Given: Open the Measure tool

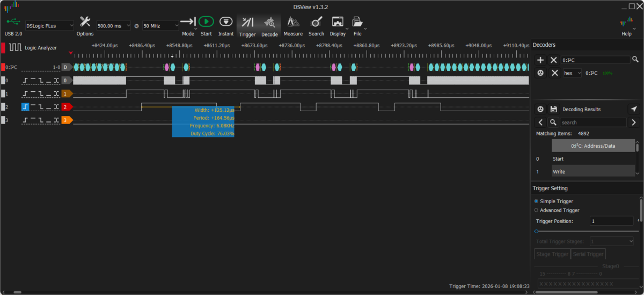Looking at the screenshot, I should coord(293,22).
